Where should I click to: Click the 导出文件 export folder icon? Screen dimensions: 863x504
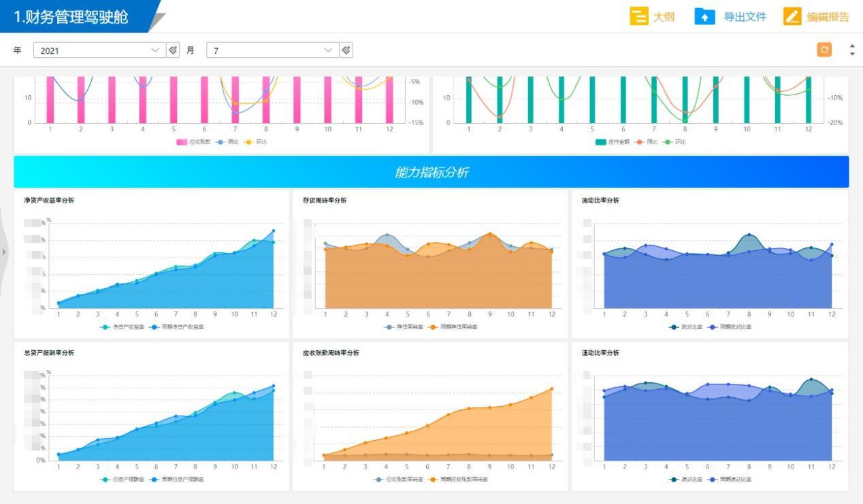pos(704,17)
